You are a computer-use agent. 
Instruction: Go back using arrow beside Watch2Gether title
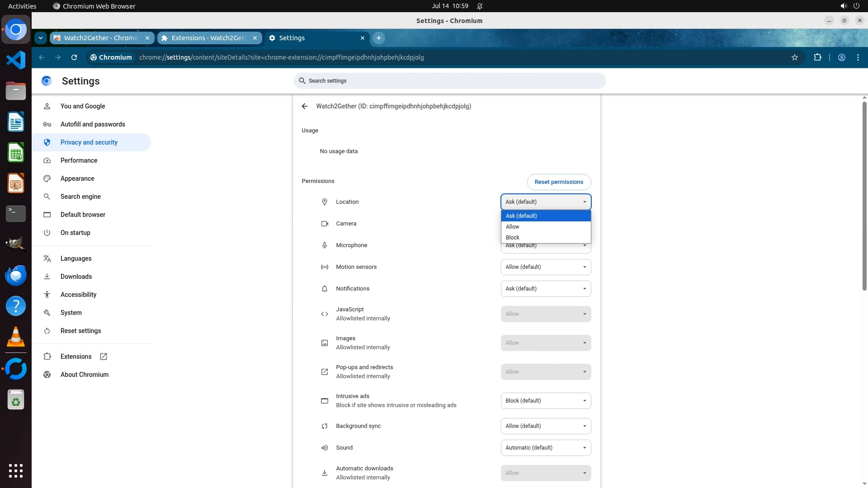(305, 106)
